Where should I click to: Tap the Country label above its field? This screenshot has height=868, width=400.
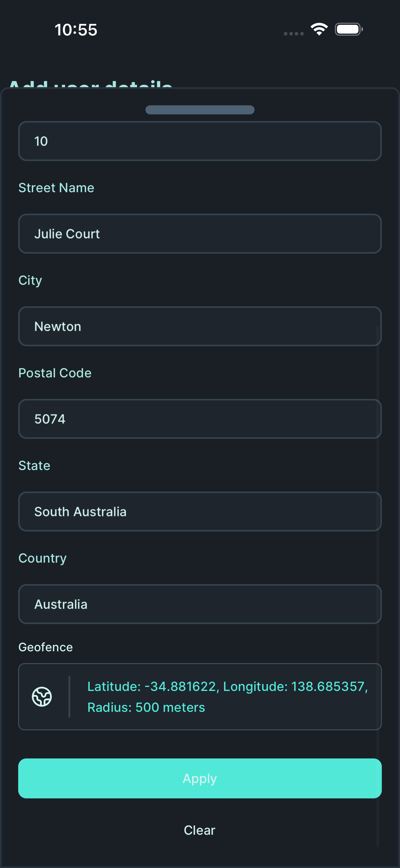pyautogui.click(x=42, y=558)
